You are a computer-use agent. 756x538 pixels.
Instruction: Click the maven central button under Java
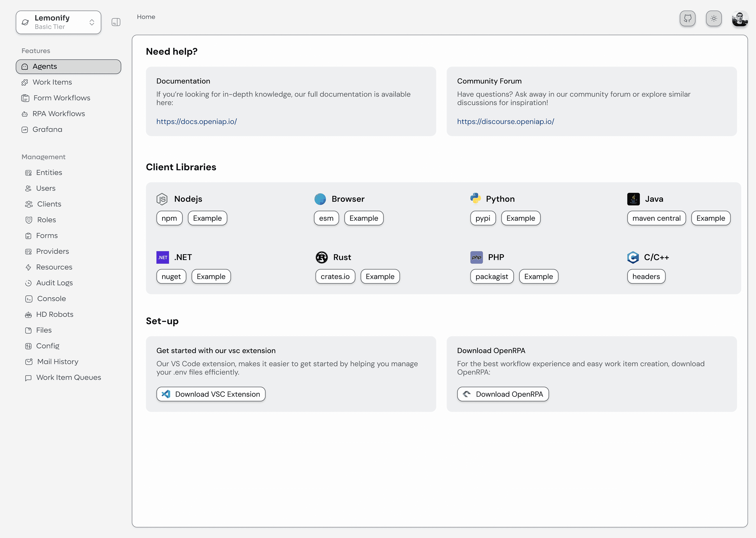(x=656, y=218)
